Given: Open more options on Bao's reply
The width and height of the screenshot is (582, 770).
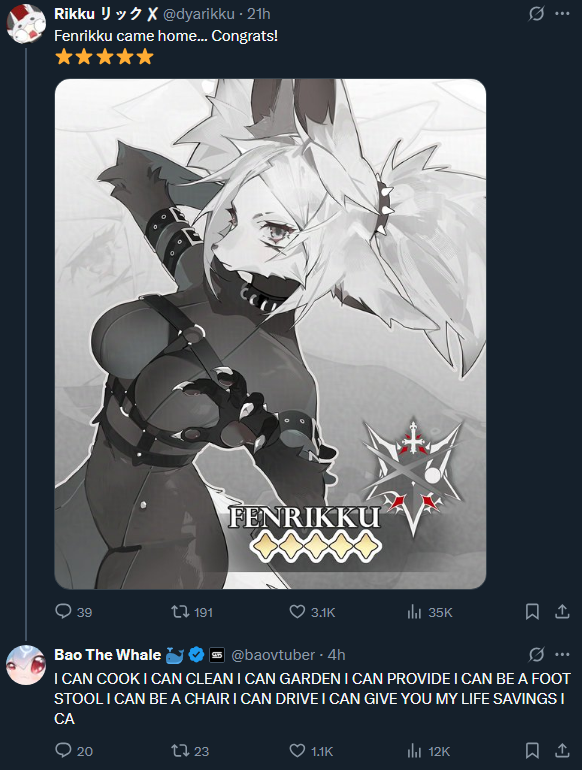Looking at the screenshot, I should point(562,654).
